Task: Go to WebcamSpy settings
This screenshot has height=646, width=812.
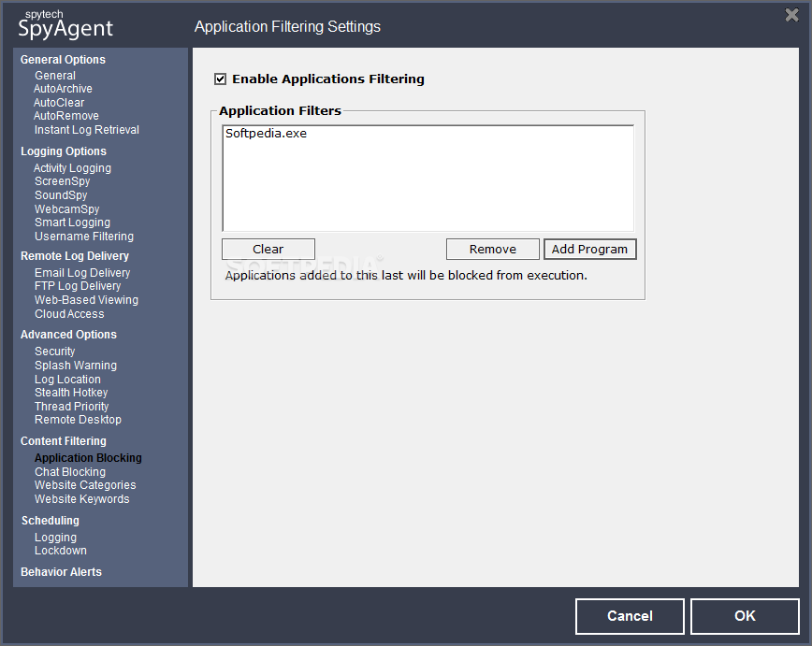Action: (66, 209)
